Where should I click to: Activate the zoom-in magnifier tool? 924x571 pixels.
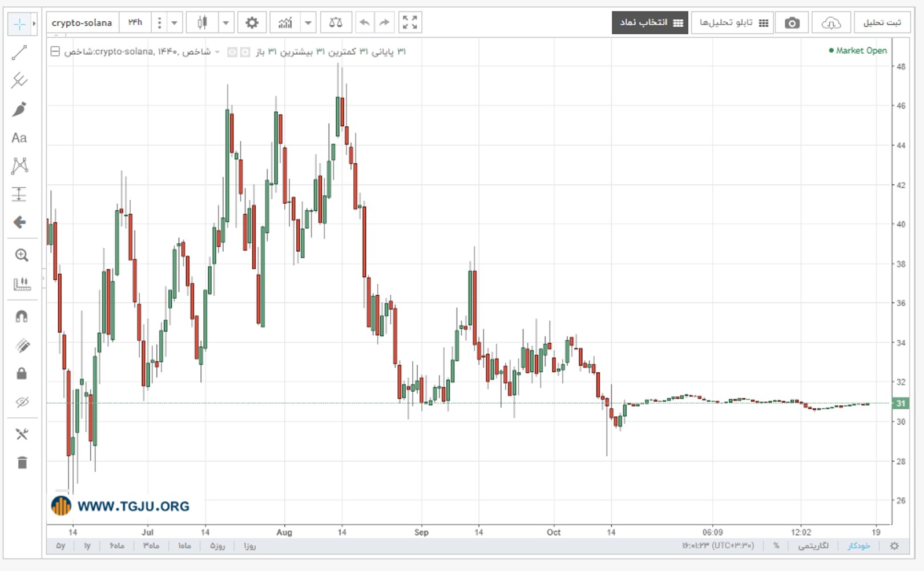pyautogui.click(x=22, y=255)
